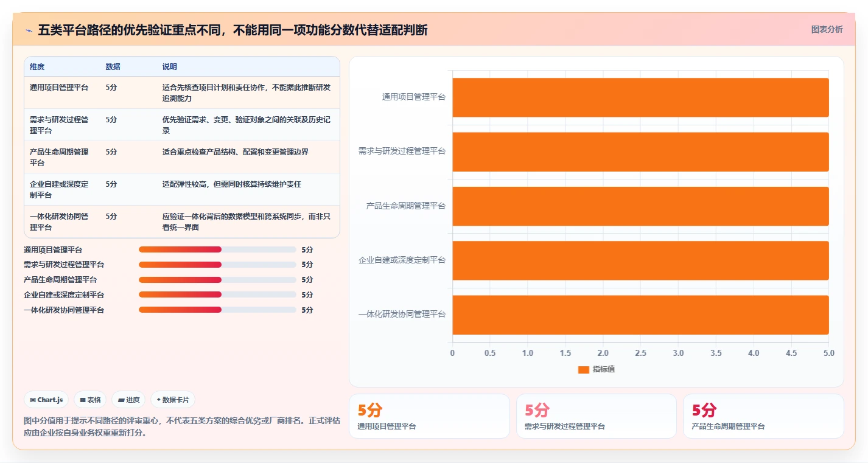Click the orange chart bar for 通用项目管理平台

pos(640,97)
